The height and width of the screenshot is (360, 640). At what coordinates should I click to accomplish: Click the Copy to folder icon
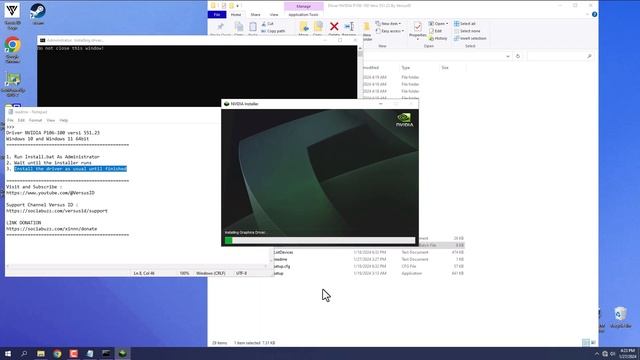318,27
